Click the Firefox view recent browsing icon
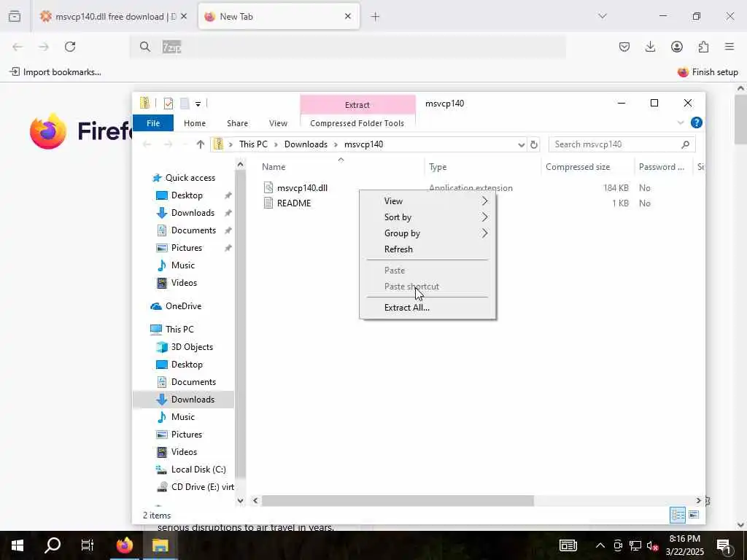Image resolution: width=747 pixels, height=560 pixels. (15, 16)
